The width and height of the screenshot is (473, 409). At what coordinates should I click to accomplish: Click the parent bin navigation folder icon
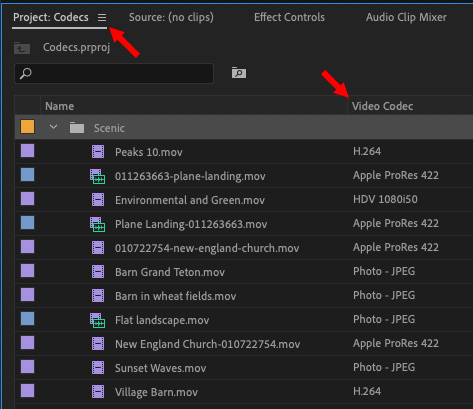(x=22, y=48)
